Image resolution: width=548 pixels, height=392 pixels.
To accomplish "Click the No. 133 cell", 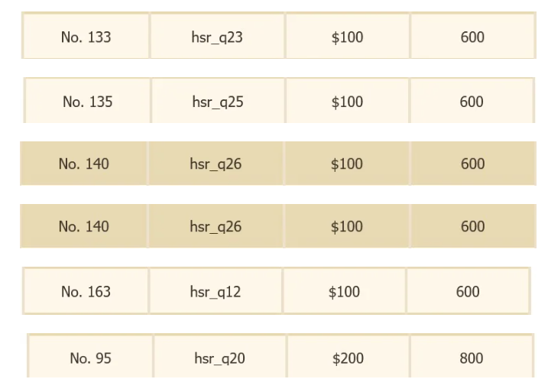I will pos(86,37).
